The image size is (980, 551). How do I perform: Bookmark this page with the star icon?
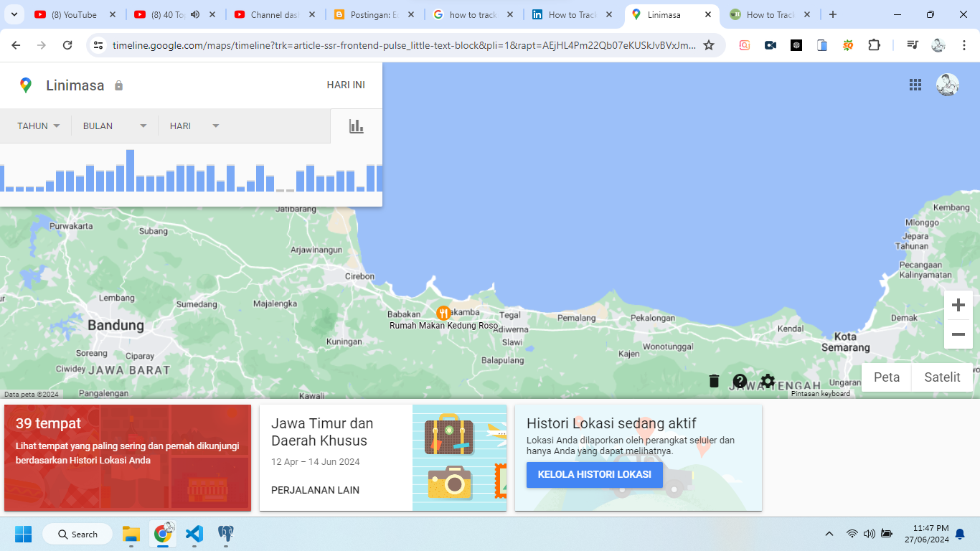click(x=709, y=45)
